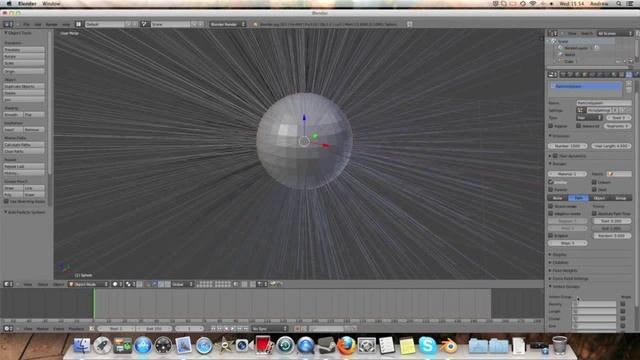Open the particle Type Hair dropdown
The image size is (640, 360).
[x=589, y=118]
